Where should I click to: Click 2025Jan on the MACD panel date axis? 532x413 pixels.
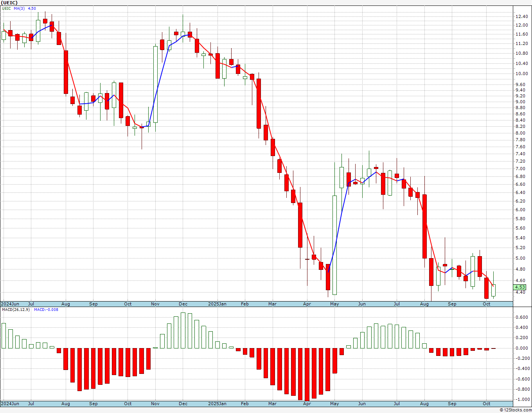point(217,404)
